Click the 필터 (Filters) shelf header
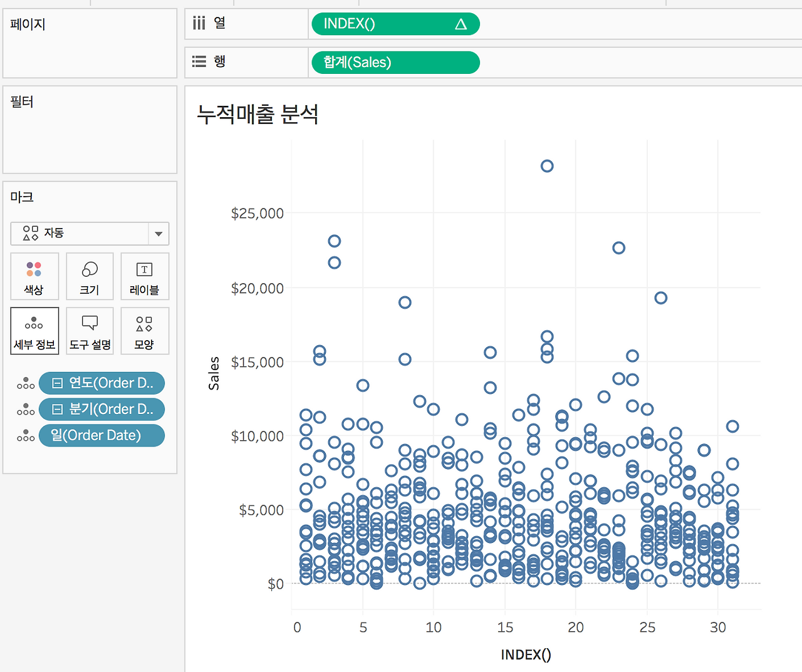The image size is (802, 672). point(22,101)
